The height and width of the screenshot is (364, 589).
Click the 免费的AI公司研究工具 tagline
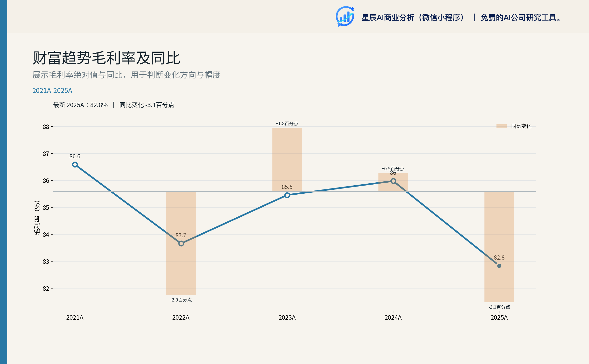coord(521,18)
